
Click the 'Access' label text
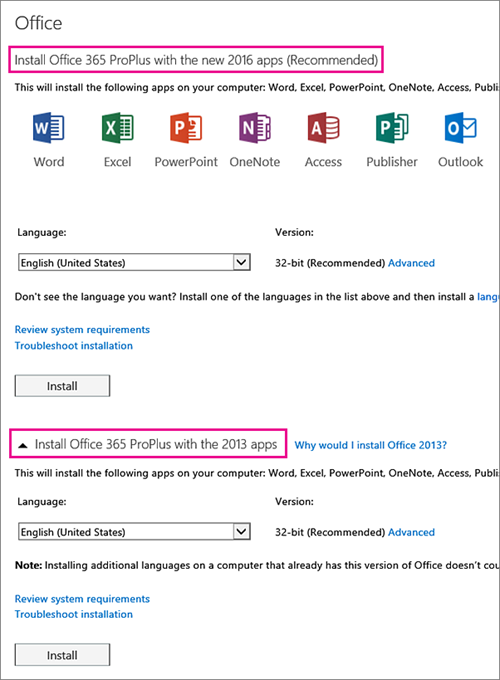tap(324, 162)
